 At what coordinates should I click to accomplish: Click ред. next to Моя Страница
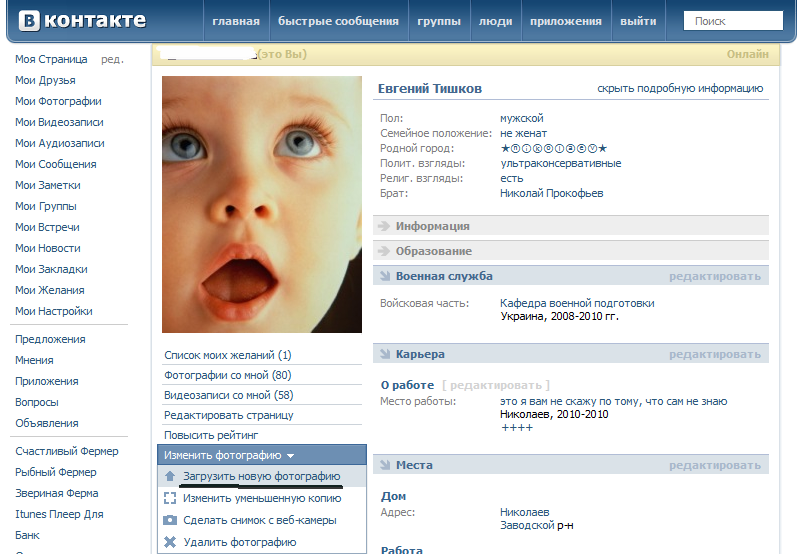click(x=112, y=60)
